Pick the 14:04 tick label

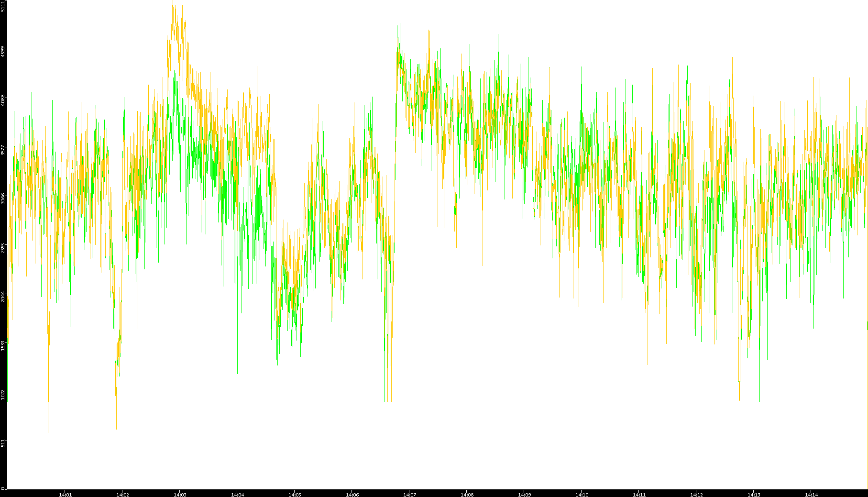click(237, 495)
